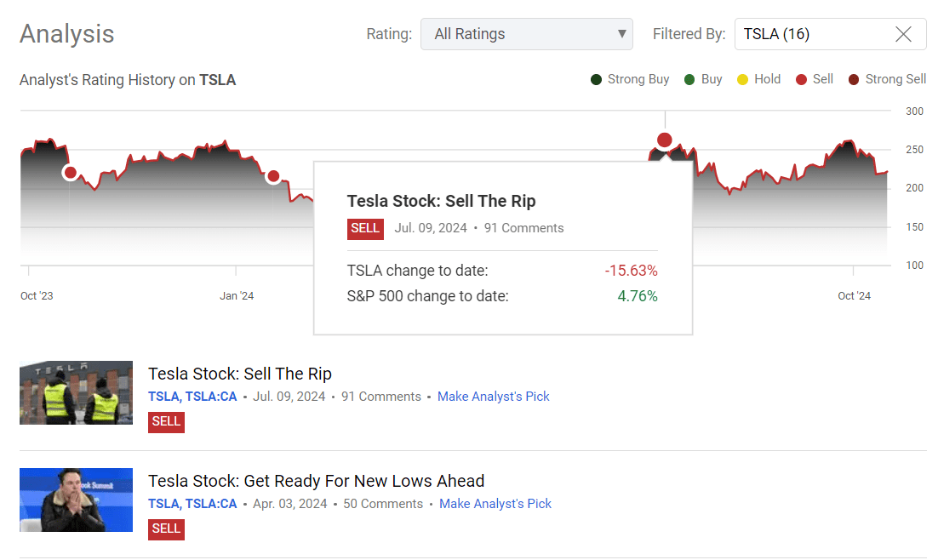Toggle Strong Sell legend dot

coord(854,80)
